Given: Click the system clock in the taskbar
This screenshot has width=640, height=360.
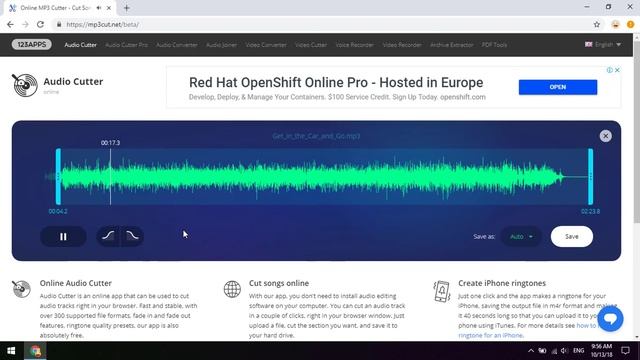Looking at the screenshot, I should [x=602, y=351].
